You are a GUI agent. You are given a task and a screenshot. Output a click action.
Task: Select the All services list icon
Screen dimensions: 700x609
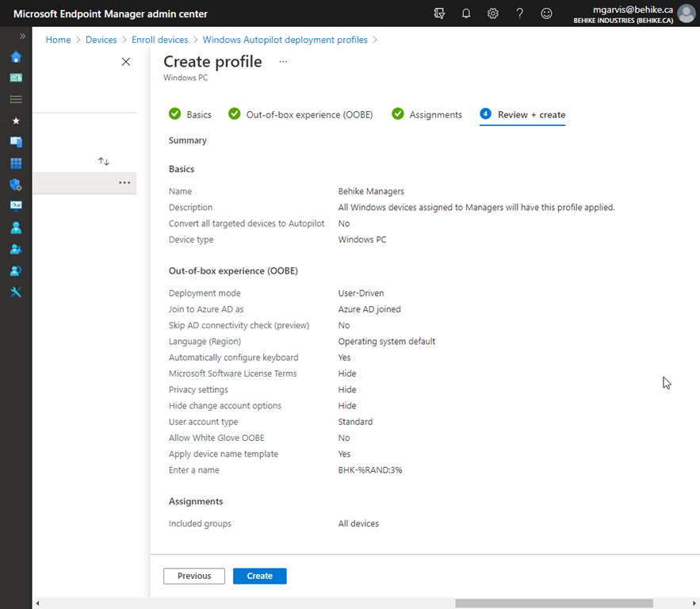coord(15,99)
